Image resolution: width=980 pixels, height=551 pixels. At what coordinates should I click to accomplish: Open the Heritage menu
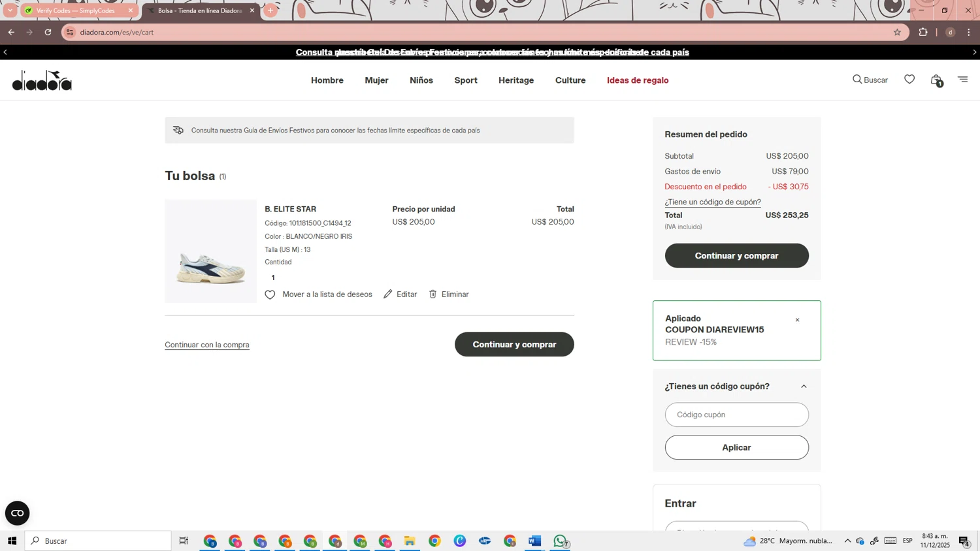pyautogui.click(x=516, y=80)
